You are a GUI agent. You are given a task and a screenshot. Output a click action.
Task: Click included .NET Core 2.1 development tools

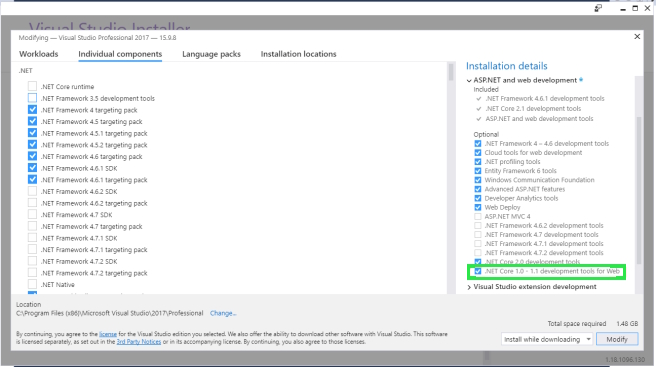(533, 108)
